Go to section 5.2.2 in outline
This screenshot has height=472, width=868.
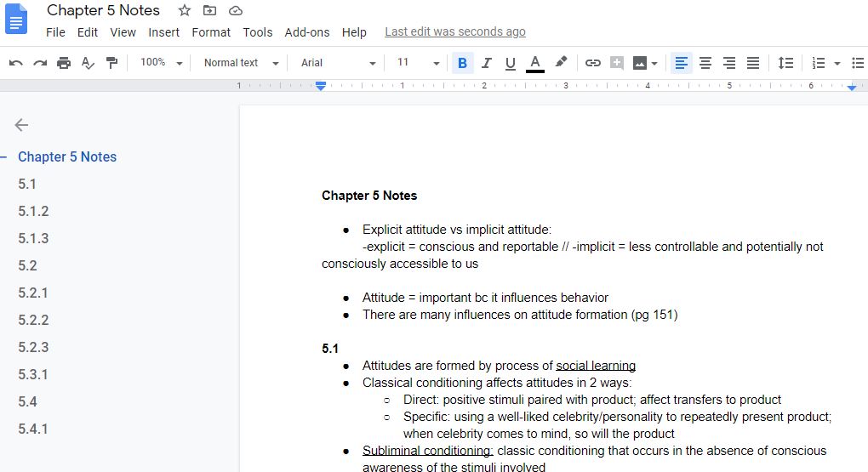33,319
